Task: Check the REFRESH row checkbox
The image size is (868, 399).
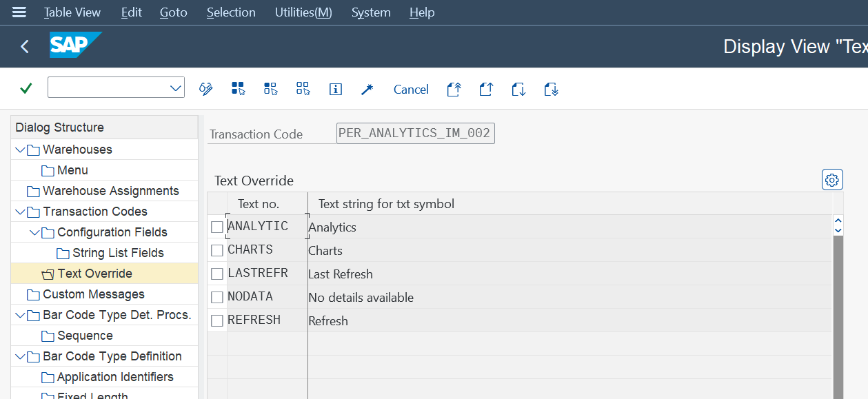Action: point(217,321)
